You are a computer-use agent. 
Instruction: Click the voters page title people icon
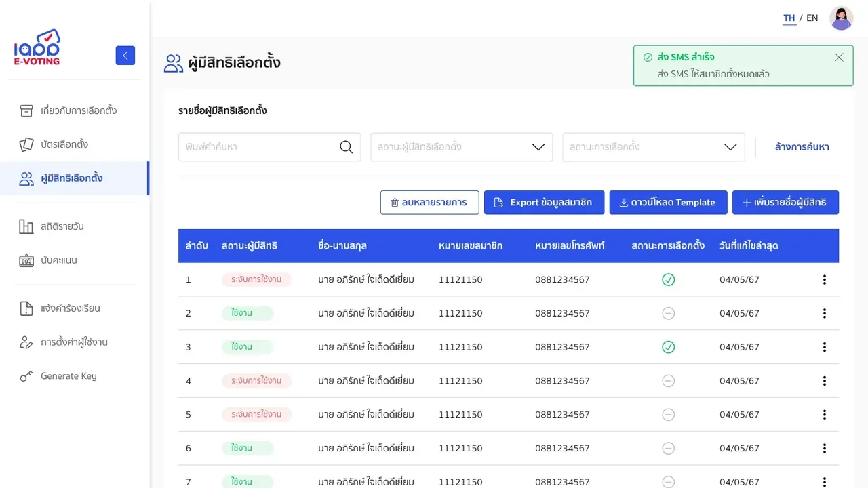pyautogui.click(x=174, y=63)
